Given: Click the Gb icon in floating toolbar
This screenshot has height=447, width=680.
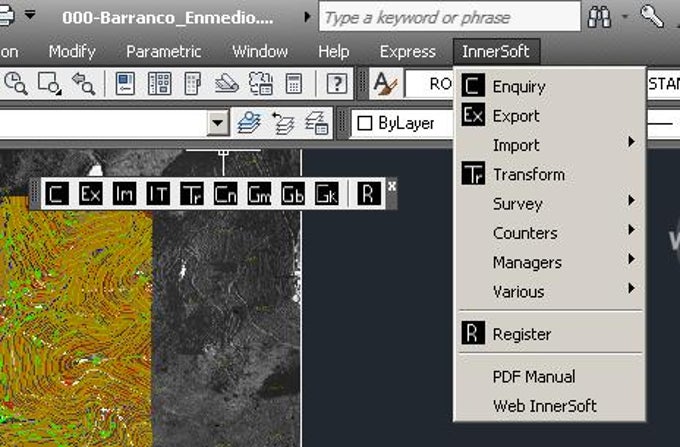Looking at the screenshot, I should [293, 194].
